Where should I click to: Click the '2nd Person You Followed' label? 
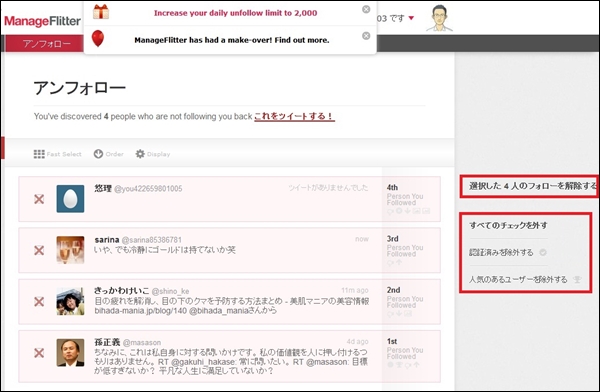[x=405, y=297]
